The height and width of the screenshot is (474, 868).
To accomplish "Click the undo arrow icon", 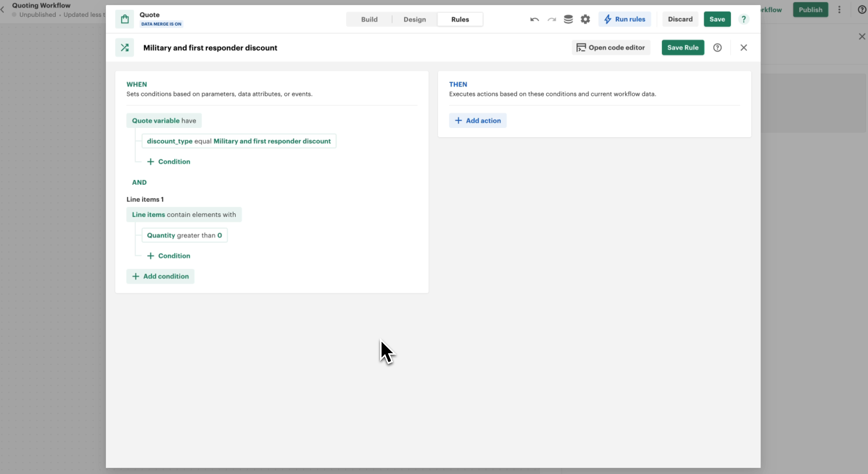I will [535, 19].
